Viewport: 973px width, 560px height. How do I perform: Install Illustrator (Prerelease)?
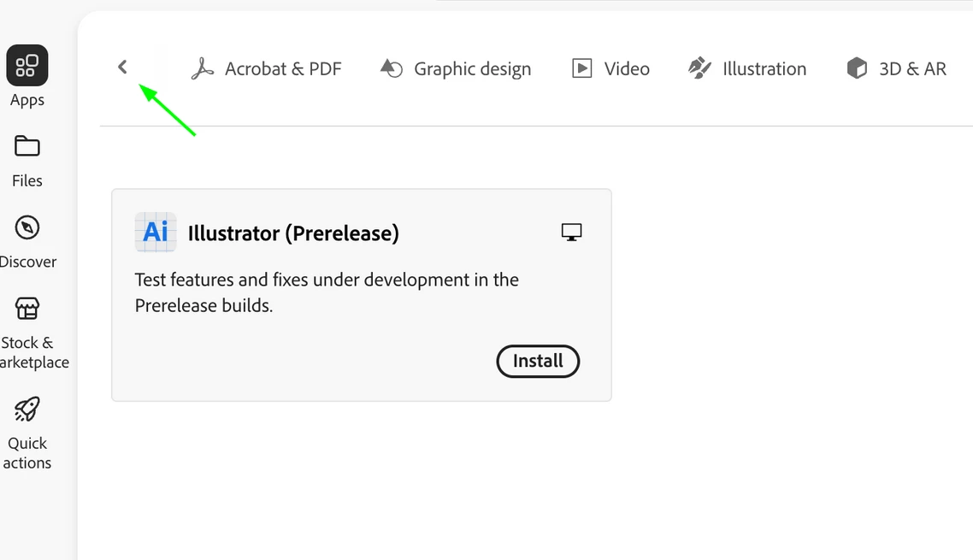coord(538,362)
